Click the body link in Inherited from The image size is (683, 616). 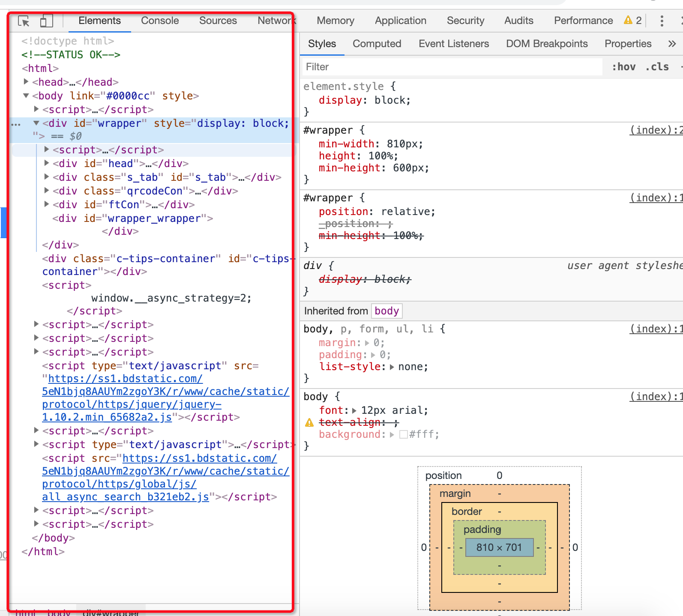click(x=387, y=311)
